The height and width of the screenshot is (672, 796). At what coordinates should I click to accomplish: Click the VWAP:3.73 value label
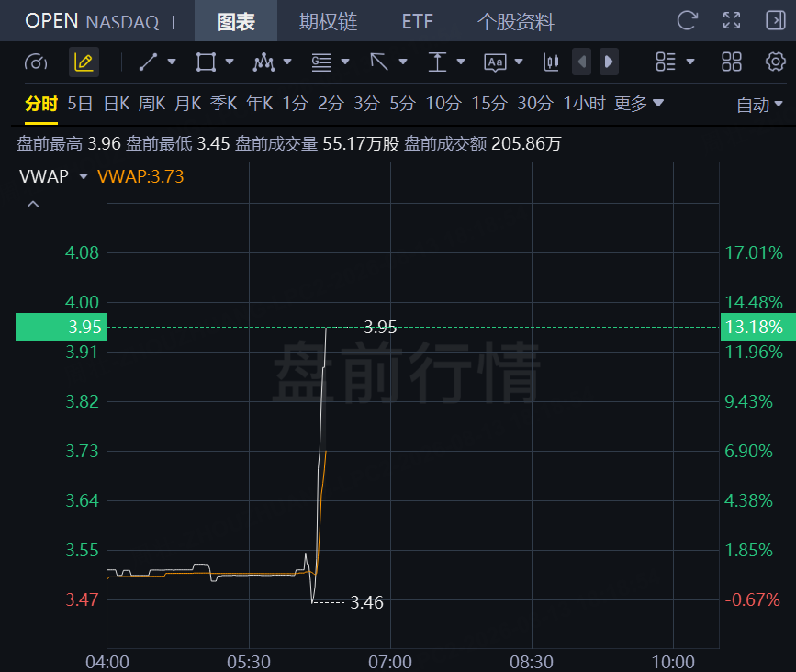point(140,176)
